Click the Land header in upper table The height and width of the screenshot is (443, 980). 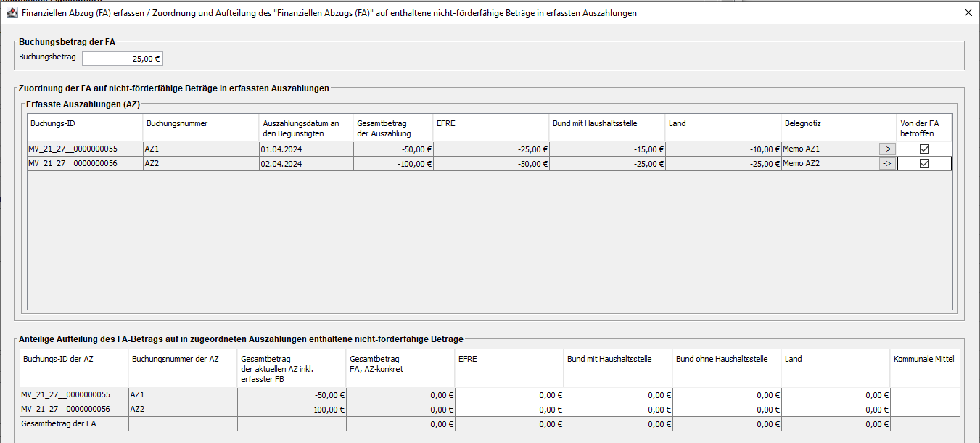pyautogui.click(x=723, y=128)
